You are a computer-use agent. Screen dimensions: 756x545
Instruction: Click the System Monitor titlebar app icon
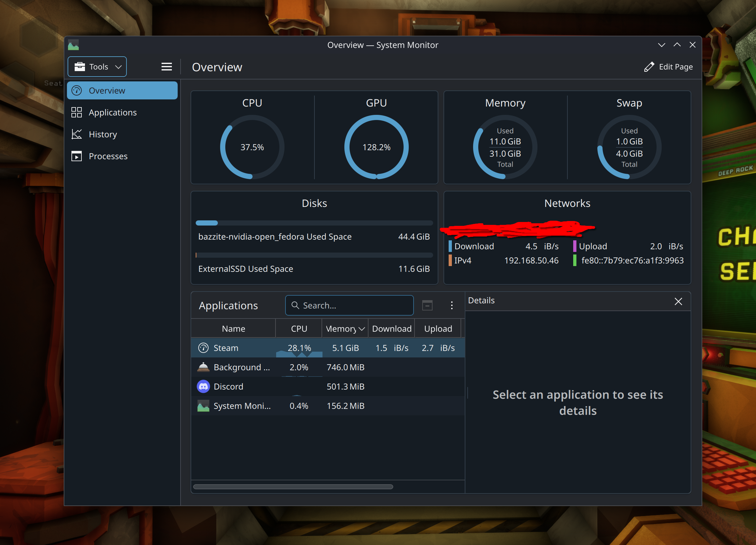click(x=73, y=45)
